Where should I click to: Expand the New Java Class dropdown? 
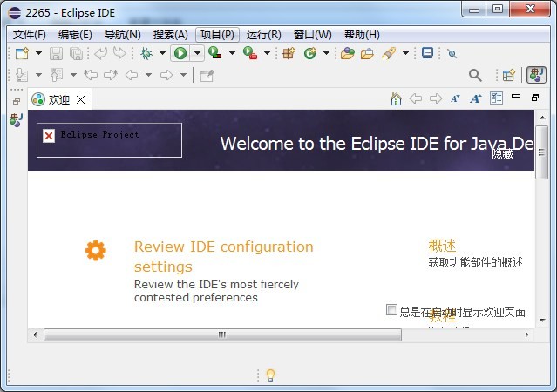326,54
